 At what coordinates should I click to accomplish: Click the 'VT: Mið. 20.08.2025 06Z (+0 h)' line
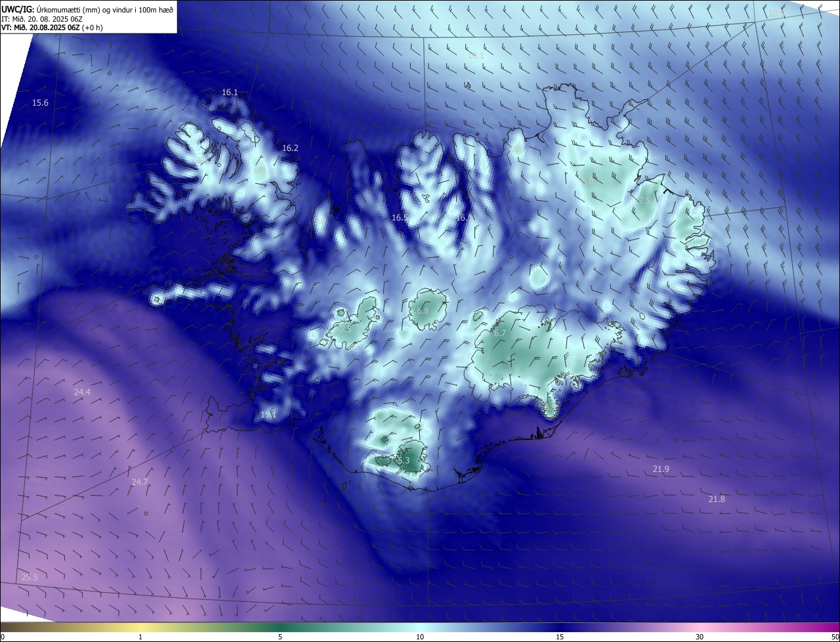(x=52, y=28)
